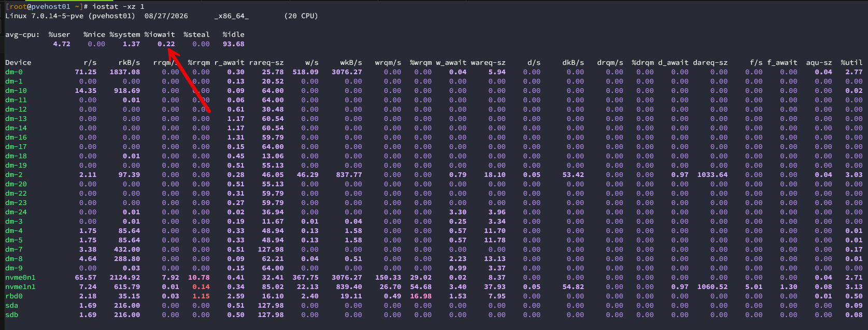
Task: Click the %idle column header
Action: (x=233, y=35)
